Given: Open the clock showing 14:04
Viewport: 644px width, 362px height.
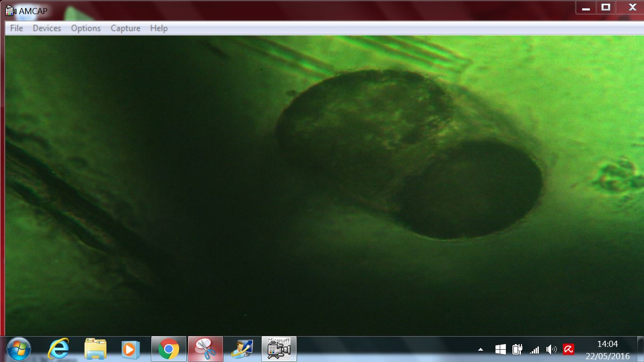Looking at the screenshot, I should click(x=607, y=350).
